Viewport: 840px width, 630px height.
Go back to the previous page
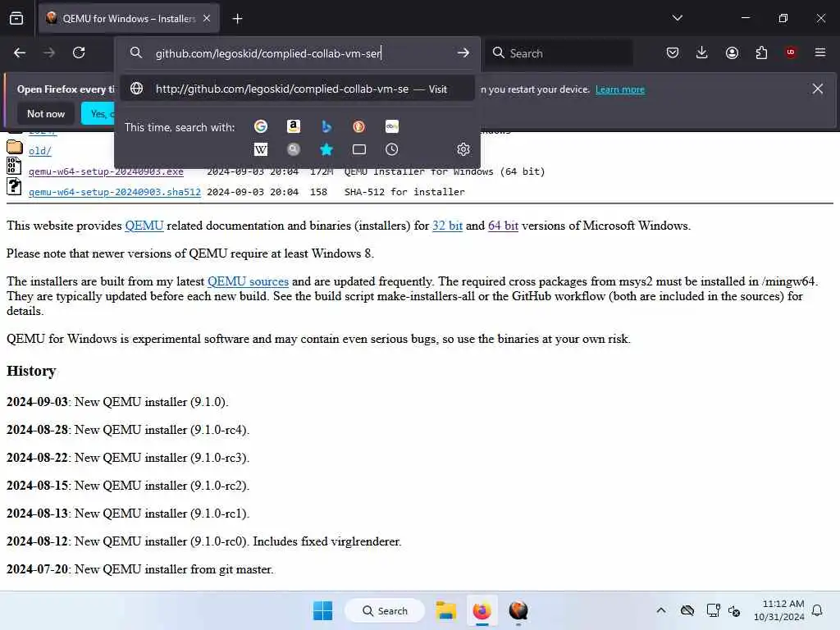pos(20,52)
